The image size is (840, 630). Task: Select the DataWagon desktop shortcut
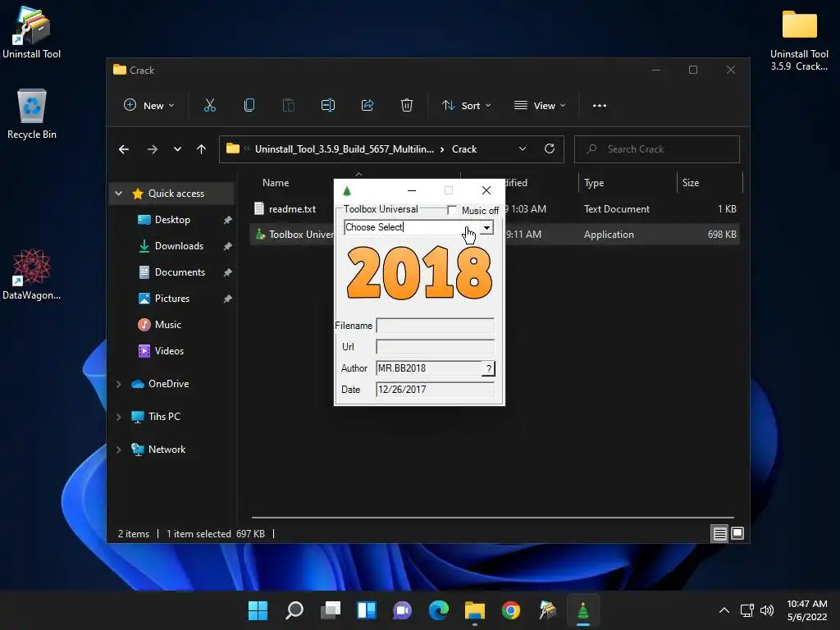coord(32,274)
